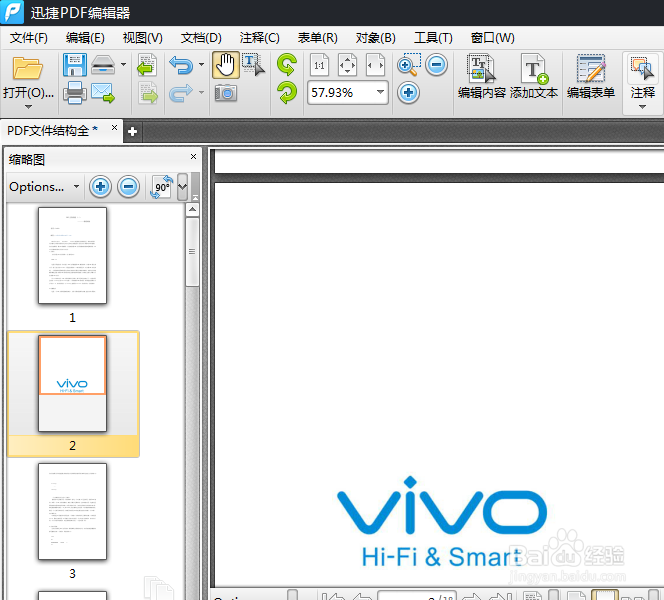Click the thumbnails panel scrollbar handle

pyautogui.click(x=192, y=252)
